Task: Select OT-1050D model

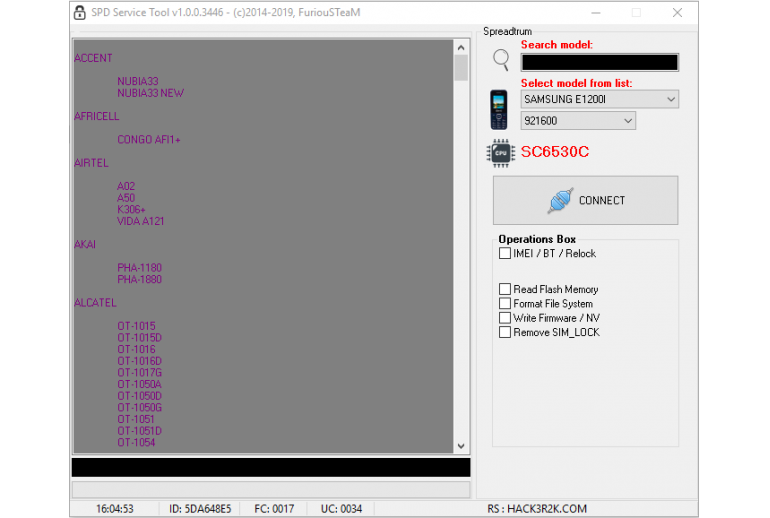Action: coord(139,396)
